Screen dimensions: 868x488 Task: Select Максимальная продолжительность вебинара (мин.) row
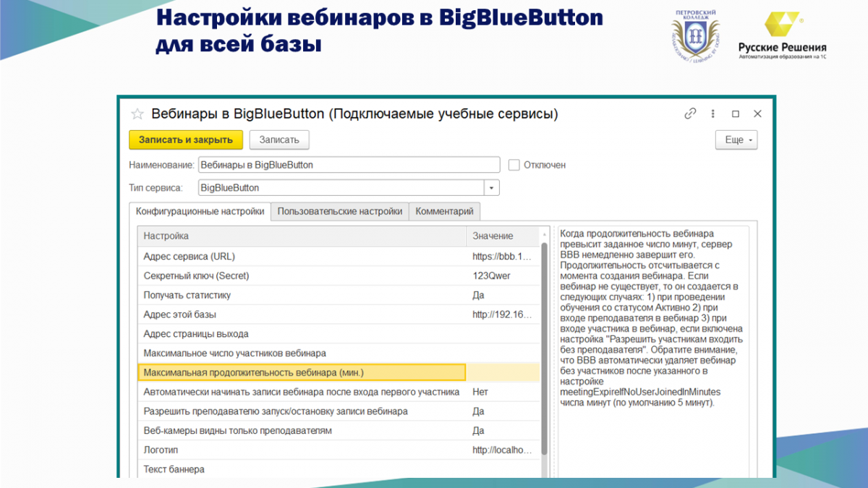[339, 372]
